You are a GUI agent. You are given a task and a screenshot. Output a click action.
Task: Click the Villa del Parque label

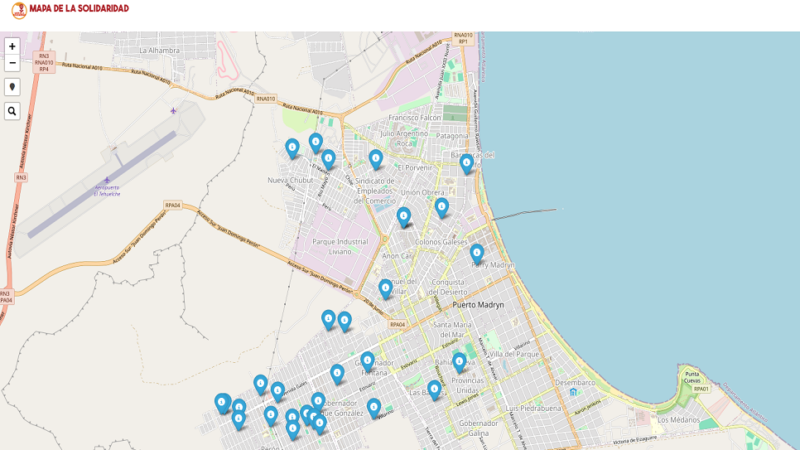pyautogui.click(x=513, y=354)
